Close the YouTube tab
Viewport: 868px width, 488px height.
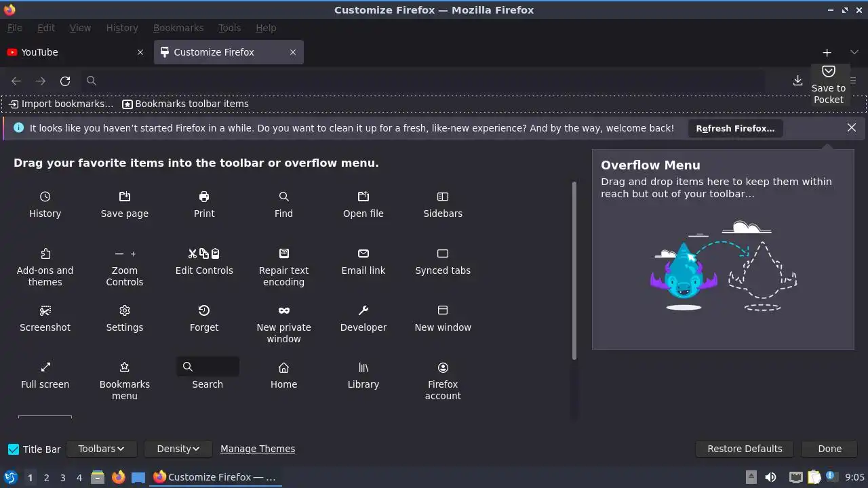(x=140, y=52)
